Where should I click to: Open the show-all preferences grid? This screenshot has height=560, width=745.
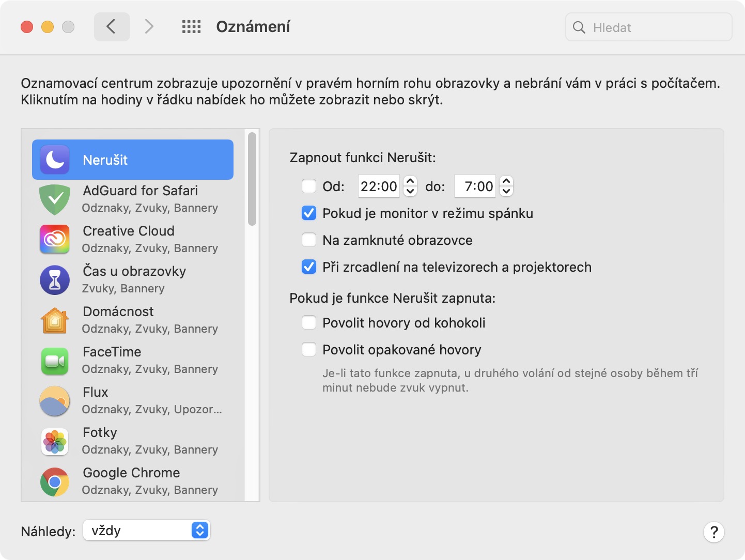[191, 27]
